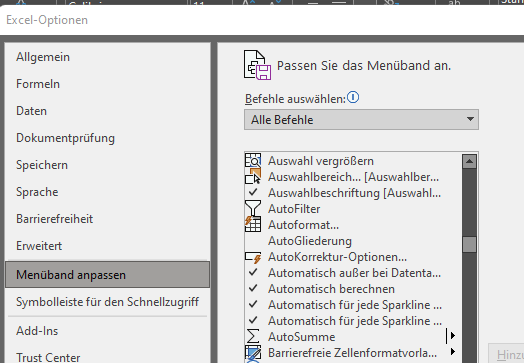
Task: Select Barrierefreie Zellenformatvorla... command text
Action: click(x=353, y=353)
